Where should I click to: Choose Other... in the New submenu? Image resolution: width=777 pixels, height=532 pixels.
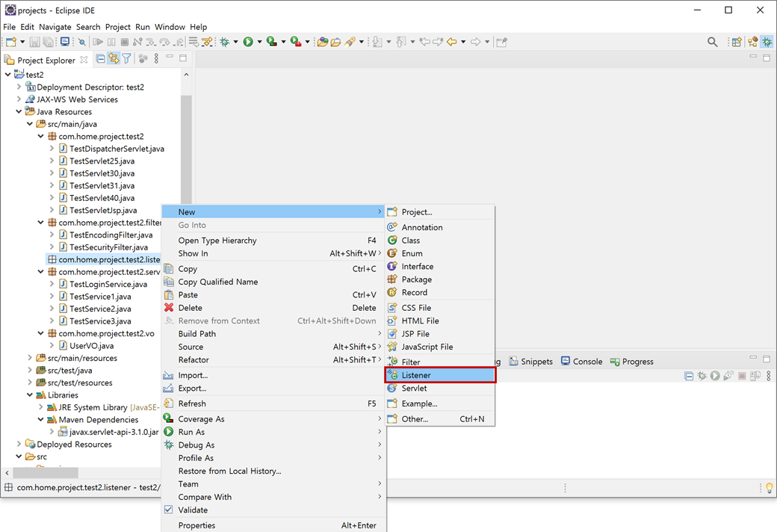click(440, 419)
